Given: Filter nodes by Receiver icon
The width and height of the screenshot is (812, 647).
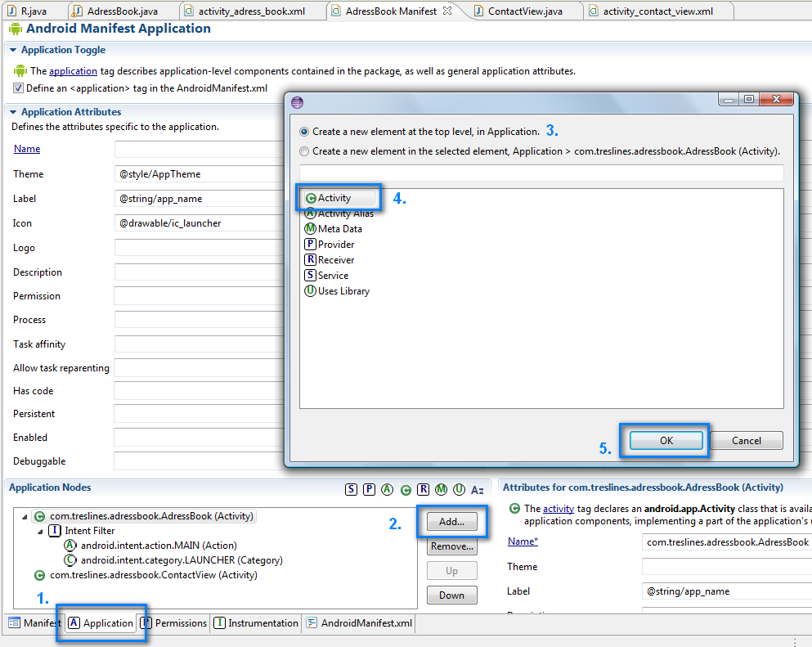Looking at the screenshot, I should tap(423, 489).
